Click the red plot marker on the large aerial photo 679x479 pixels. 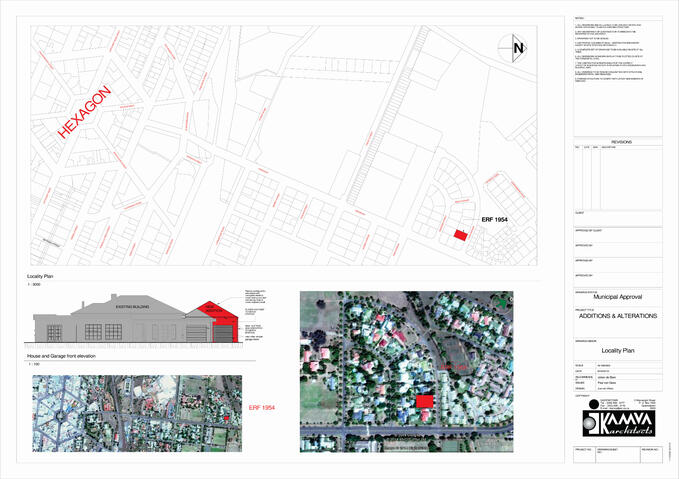[426, 400]
